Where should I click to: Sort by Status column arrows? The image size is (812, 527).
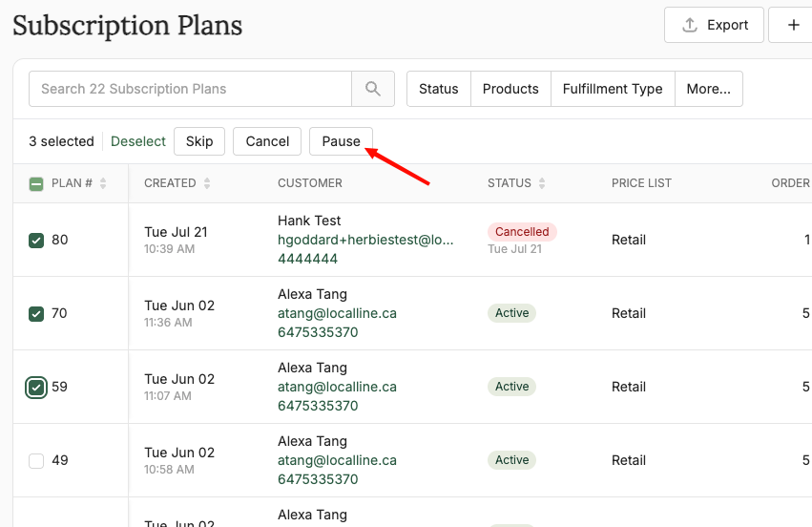542,183
